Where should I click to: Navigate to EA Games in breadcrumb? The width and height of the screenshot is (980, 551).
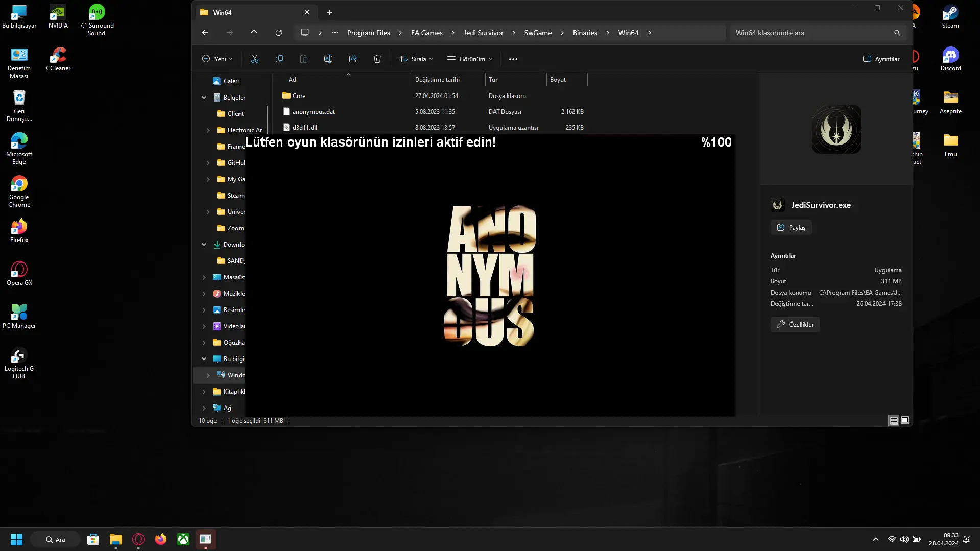pyautogui.click(x=427, y=33)
